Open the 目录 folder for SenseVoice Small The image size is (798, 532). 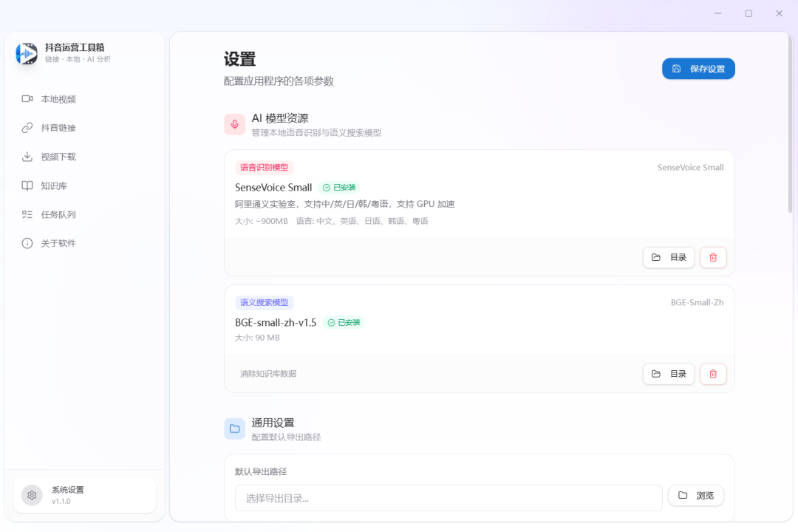click(668, 257)
